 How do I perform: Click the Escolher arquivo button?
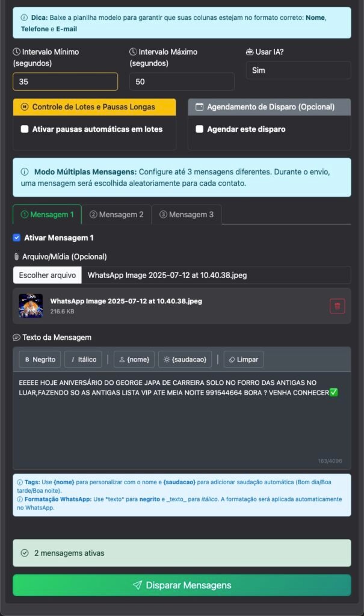pos(47,275)
